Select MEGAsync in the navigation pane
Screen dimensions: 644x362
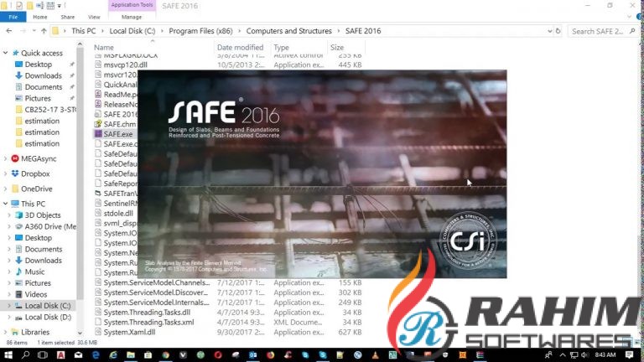pos(39,158)
